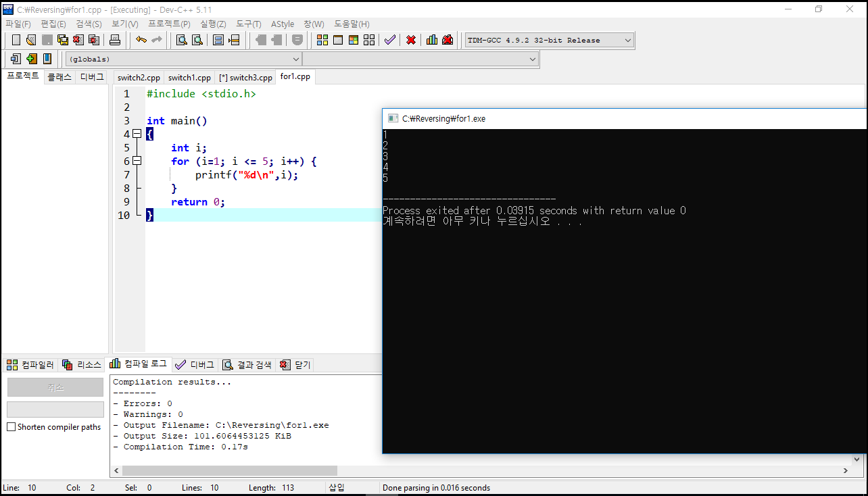This screenshot has width=868, height=496.
Task: Start debugging with the checkmark icon
Action: tap(390, 40)
